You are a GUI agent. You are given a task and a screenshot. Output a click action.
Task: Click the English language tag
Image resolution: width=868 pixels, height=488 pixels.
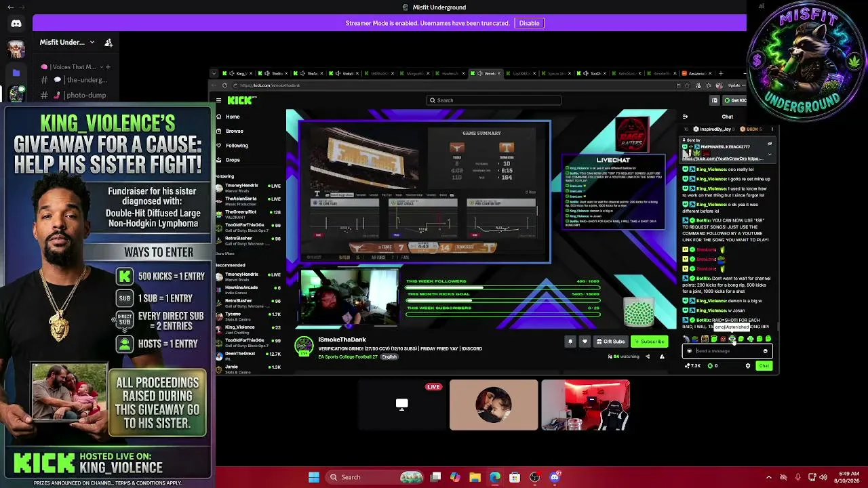click(x=389, y=357)
